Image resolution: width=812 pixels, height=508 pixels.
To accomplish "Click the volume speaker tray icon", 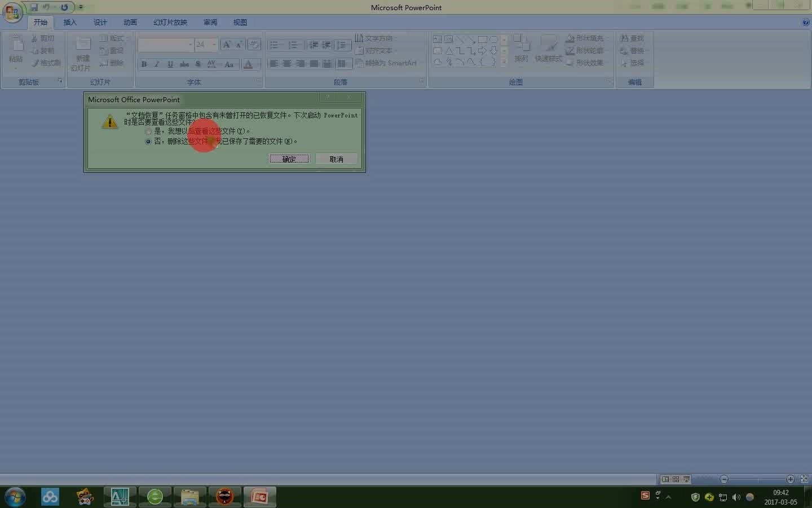I will click(736, 497).
